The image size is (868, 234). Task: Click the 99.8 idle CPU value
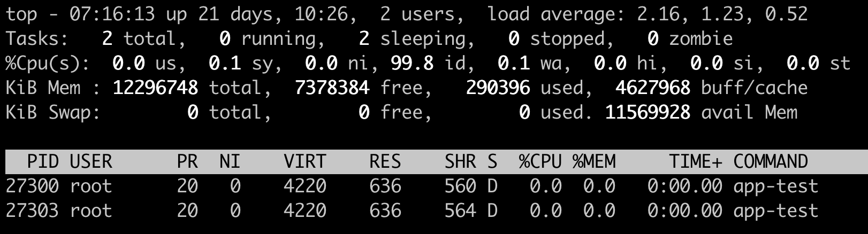tap(412, 63)
